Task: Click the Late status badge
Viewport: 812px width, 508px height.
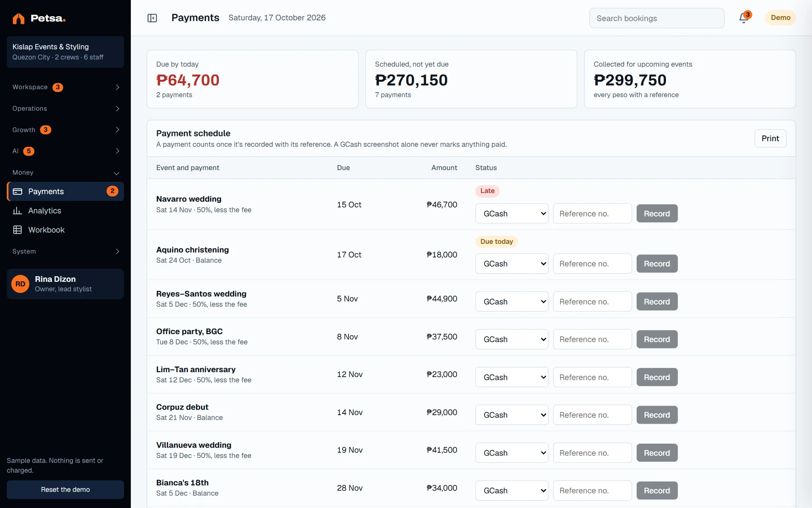Action: click(x=487, y=191)
